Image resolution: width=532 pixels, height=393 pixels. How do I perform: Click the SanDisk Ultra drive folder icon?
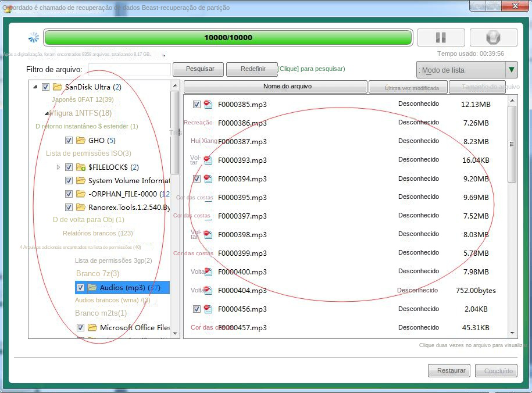tap(58, 86)
